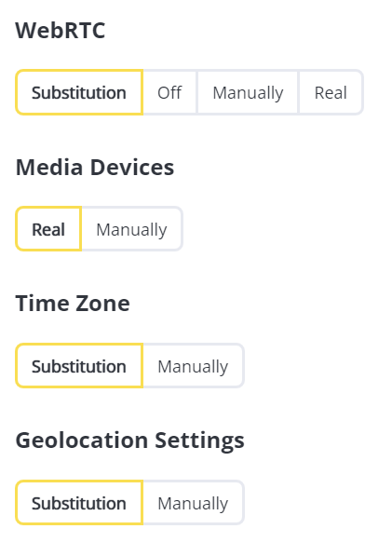
Task: Enable manual Geolocation configuration
Action: pos(193,503)
